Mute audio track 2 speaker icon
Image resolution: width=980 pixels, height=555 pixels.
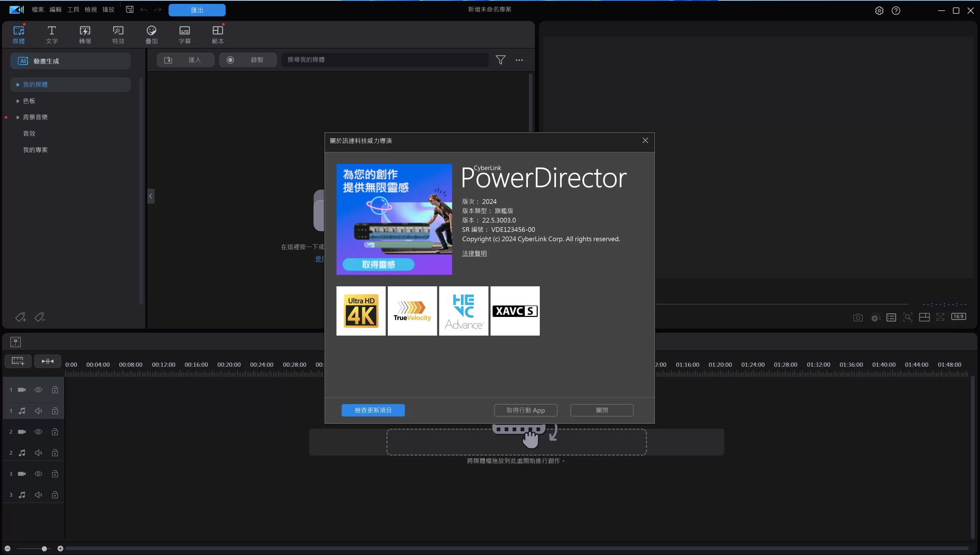[38, 453]
